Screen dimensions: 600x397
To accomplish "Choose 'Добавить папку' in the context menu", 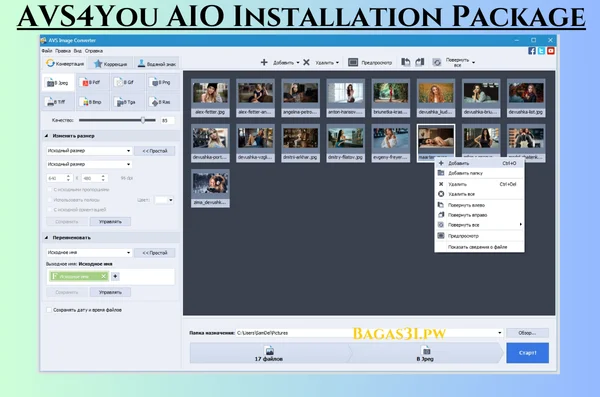I will (479, 173).
